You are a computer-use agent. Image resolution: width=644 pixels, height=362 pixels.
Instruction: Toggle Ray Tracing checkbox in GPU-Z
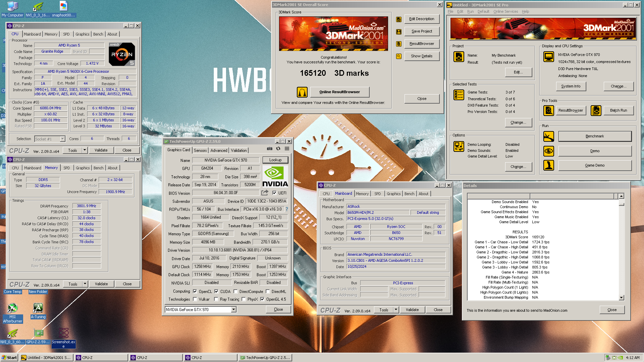pyautogui.click(x=216, y=299)
